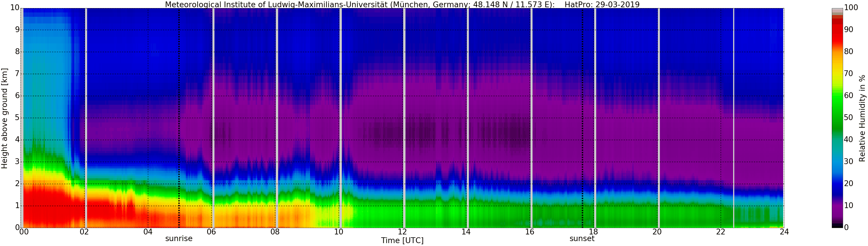
Task: Click the time axis tick '08'
Action: coord(275,232)
